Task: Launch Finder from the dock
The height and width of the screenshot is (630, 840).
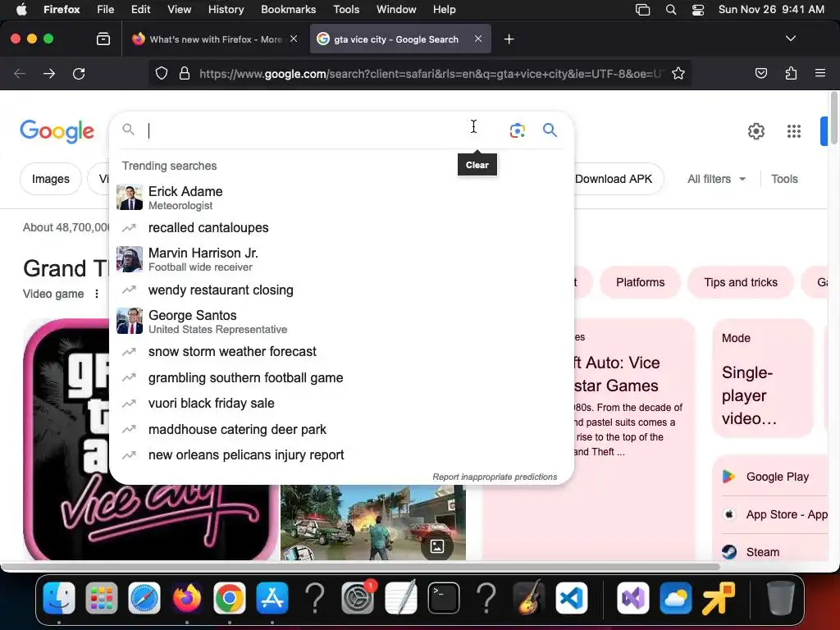Action: point(59,598)
